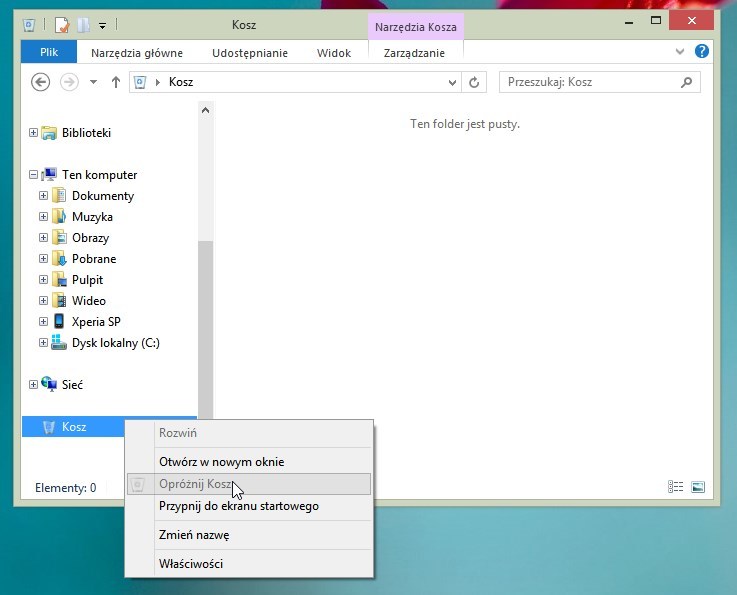The width and height of the screenshot is (737, 595).
Task: Click navigation pane scroll up arrow
Action: tap(205, 110)
